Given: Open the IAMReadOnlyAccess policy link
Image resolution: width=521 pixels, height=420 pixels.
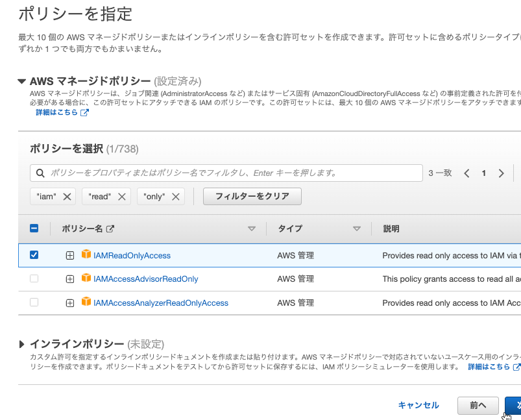Looking at the screenshot, I should pos(132,255).
